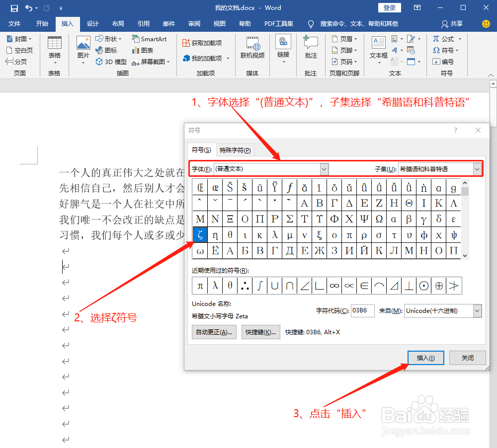This screenshot has height=448, width=497.
Task: Select the Ω symbol in the grid
Action: (379, 219)
